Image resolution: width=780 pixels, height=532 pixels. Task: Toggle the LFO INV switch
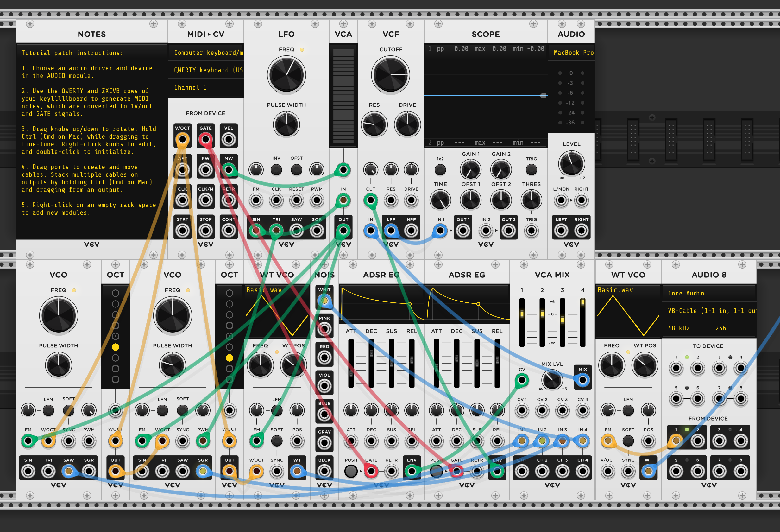coord(276,169)
